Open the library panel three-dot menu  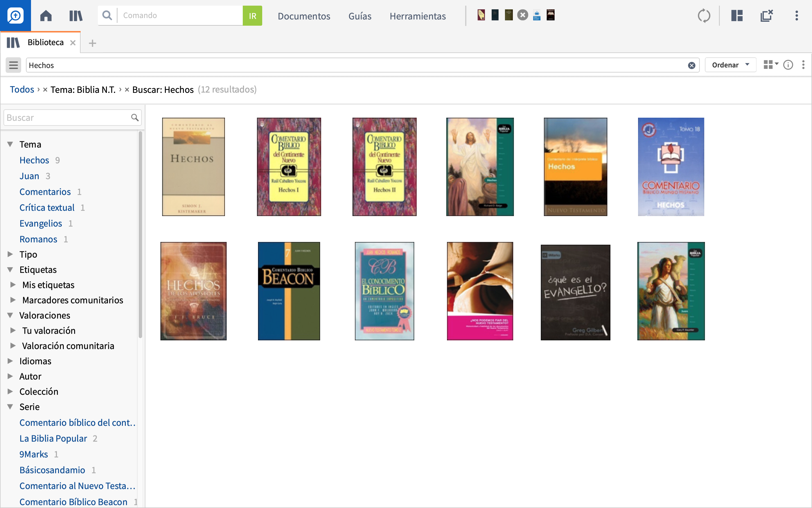point(803,65)
